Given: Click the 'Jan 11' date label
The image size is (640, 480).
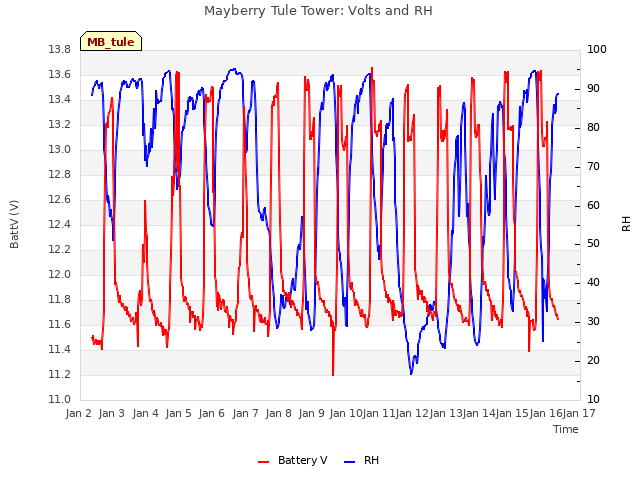Looking at the screenshot, I should pos(379,414).
